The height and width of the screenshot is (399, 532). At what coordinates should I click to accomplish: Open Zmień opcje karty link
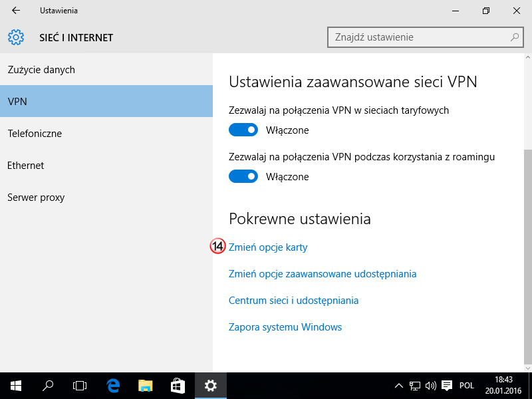click(268, 247)
